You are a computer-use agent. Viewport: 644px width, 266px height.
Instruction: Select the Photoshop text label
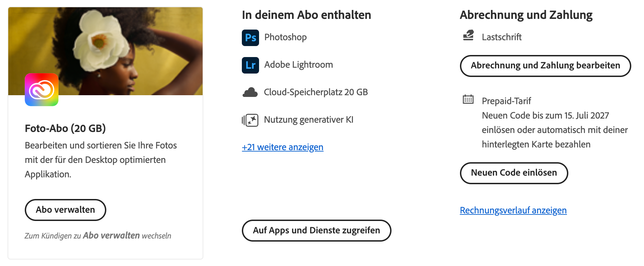[286, 37]
